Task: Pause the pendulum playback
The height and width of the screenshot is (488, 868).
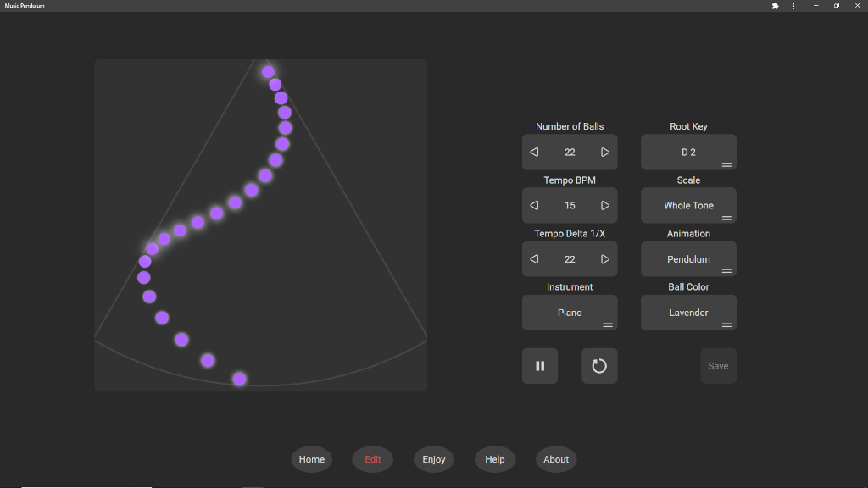Action: point(540,366)
